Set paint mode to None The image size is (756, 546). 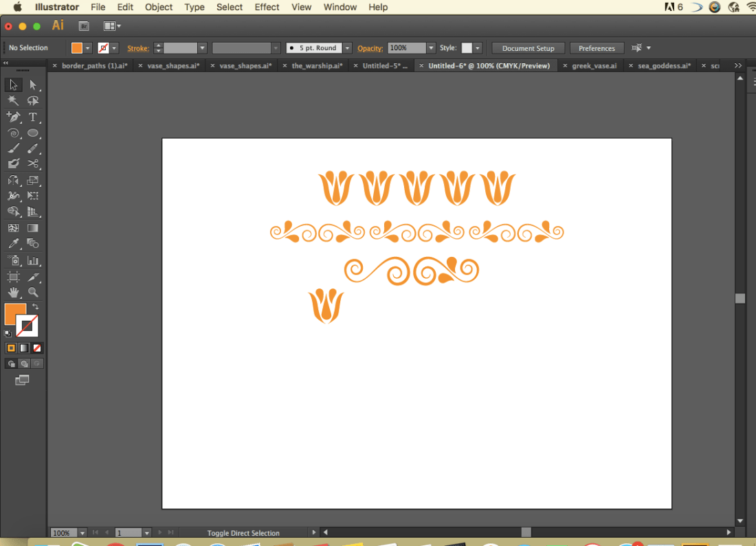point(37,348)
